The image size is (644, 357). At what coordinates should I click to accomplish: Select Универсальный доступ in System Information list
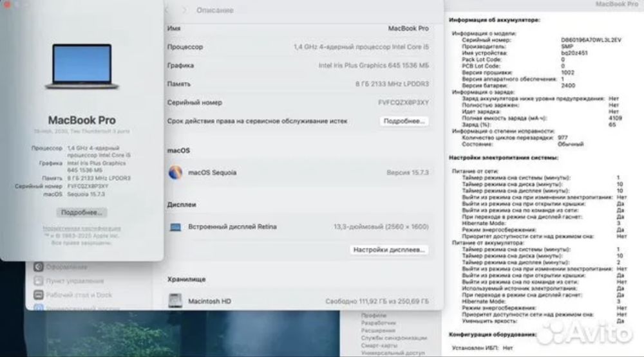pos(393,353)
